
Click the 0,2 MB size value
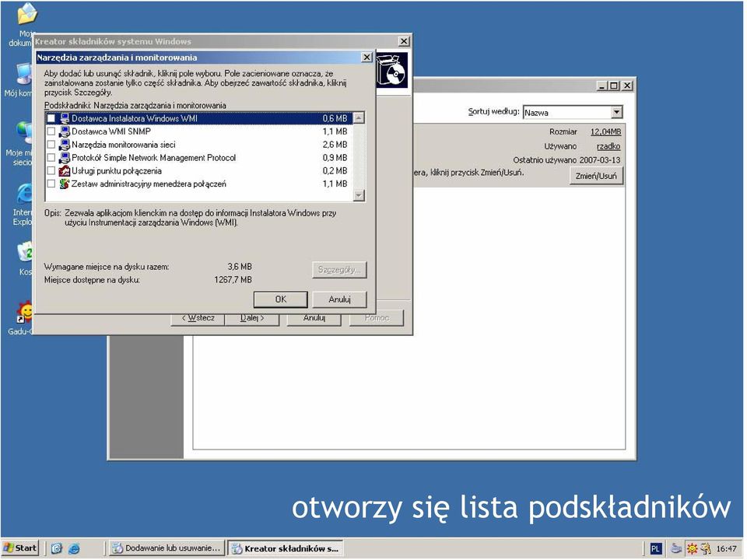[335, 171]
